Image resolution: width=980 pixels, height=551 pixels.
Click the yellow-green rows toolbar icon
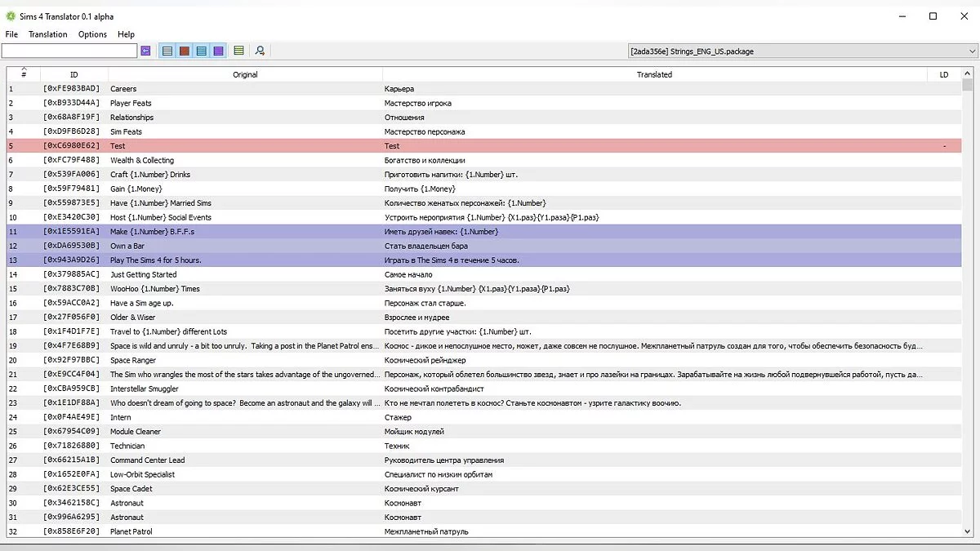pos(238,51)
